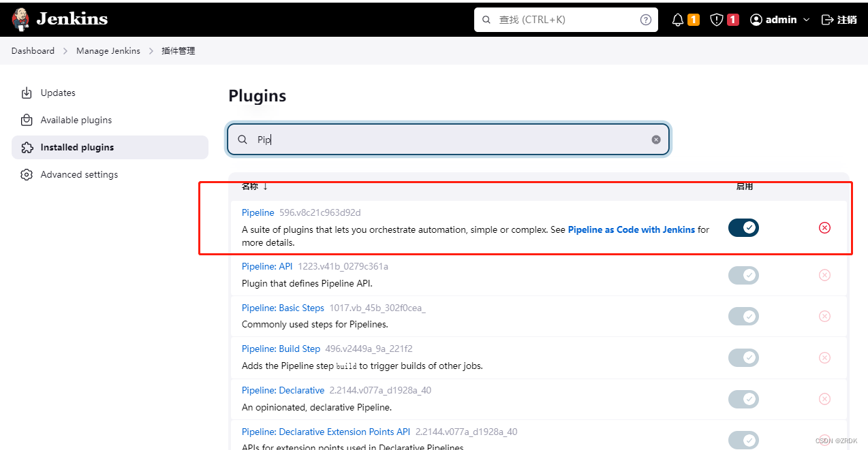Open the 插件管理 breadcrumb
This screenshot has height=450, width=868.
tap(179, 51)
